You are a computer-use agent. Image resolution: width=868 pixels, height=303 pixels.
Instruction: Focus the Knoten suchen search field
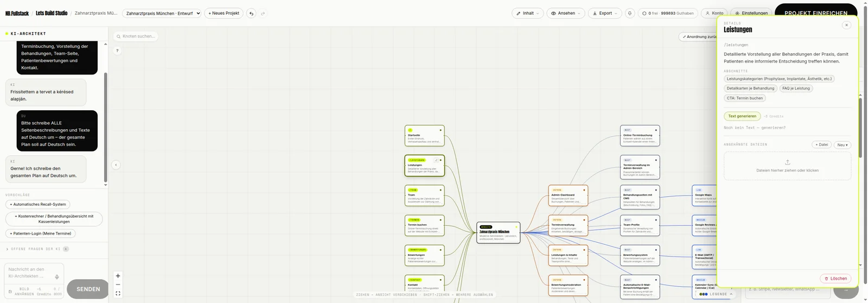pos(136,36)
